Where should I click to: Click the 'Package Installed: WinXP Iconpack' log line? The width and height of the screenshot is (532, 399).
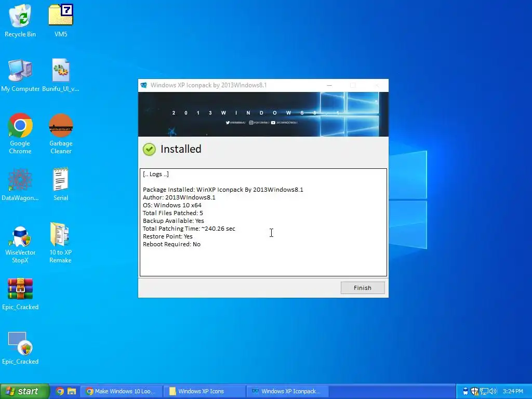click(x=223, y=190)
